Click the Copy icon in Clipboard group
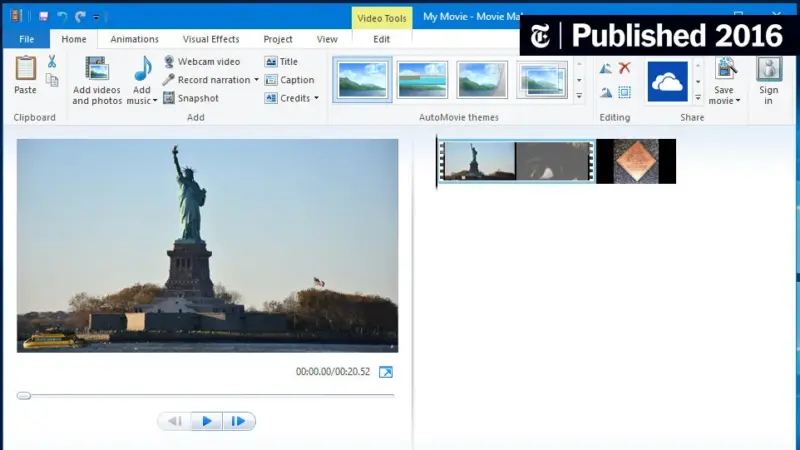 (x=52, y=80)
